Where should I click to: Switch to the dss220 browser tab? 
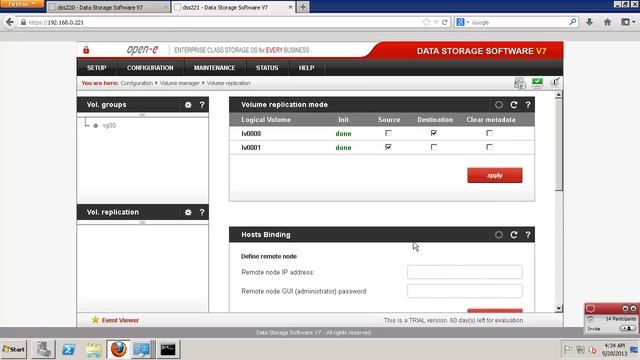pyautogui.click(x=108, y=7)
